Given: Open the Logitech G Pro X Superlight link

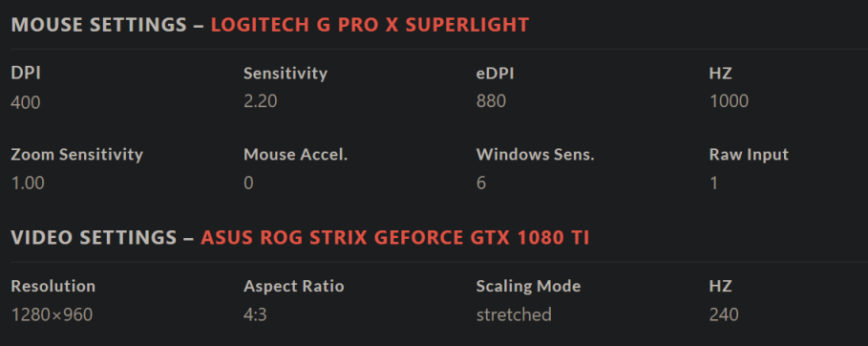Looking at the screenshot, I should pos(370,25).
